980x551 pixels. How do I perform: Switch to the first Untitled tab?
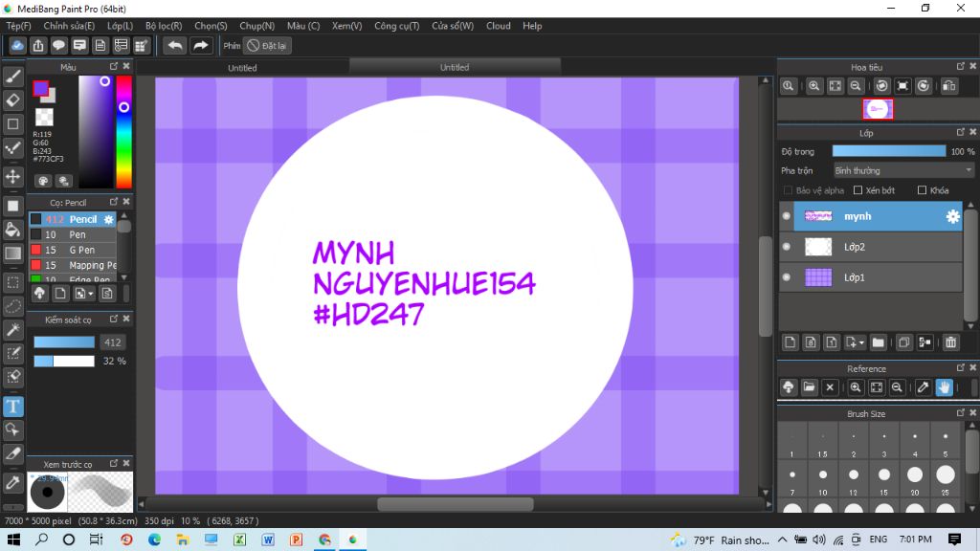[242, 68]
